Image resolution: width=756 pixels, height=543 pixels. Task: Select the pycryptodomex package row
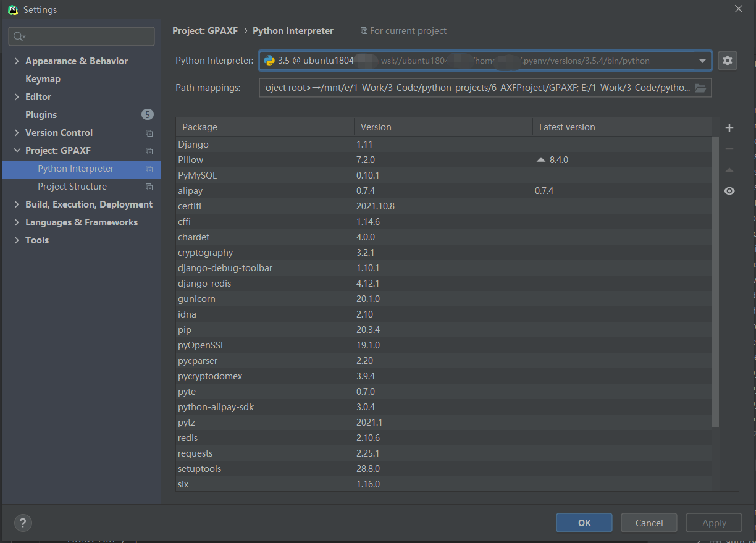click(x=443, y=376)
